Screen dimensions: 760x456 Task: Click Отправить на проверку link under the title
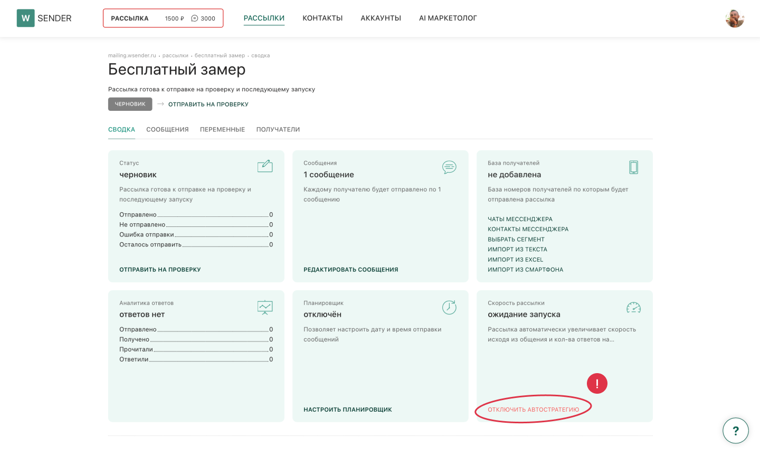pyautogui.click(x=208, y=104)
